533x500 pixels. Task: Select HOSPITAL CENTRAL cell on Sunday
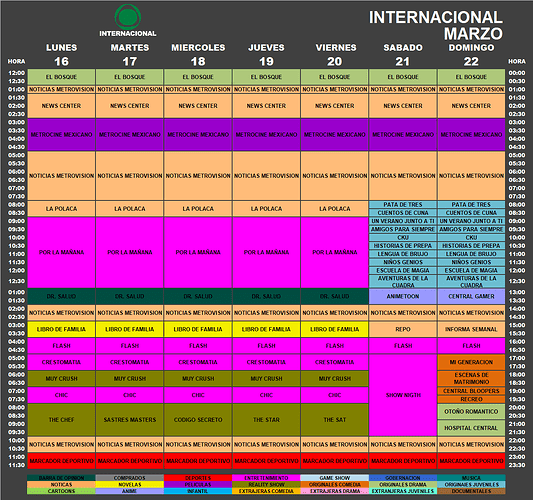pos(471,428)
